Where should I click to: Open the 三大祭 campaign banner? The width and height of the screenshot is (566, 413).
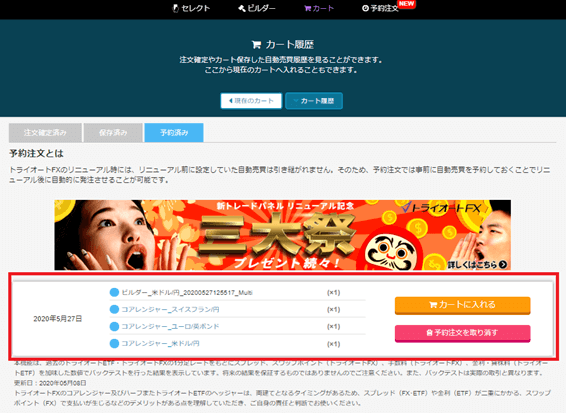(283, 235)
